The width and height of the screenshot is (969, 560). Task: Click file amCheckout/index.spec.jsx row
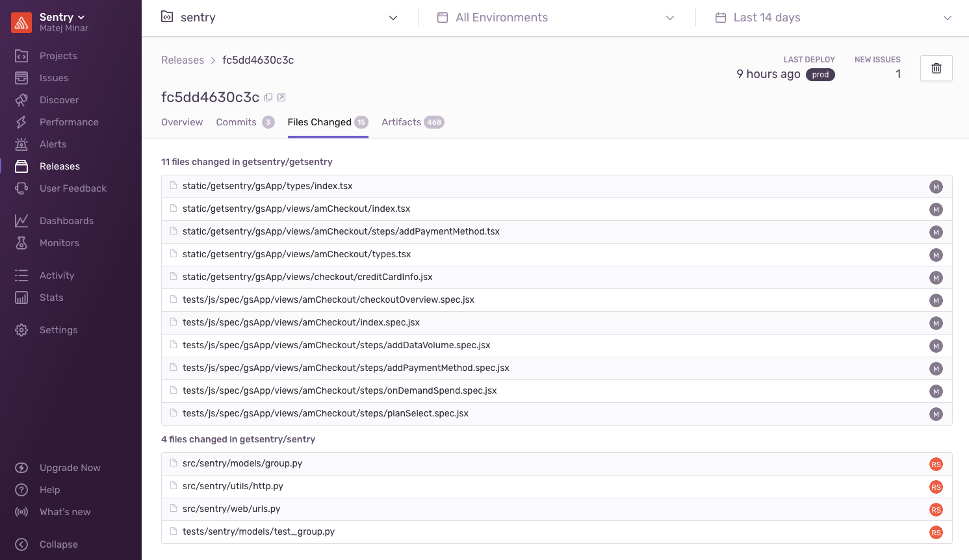tap(556, 323)
